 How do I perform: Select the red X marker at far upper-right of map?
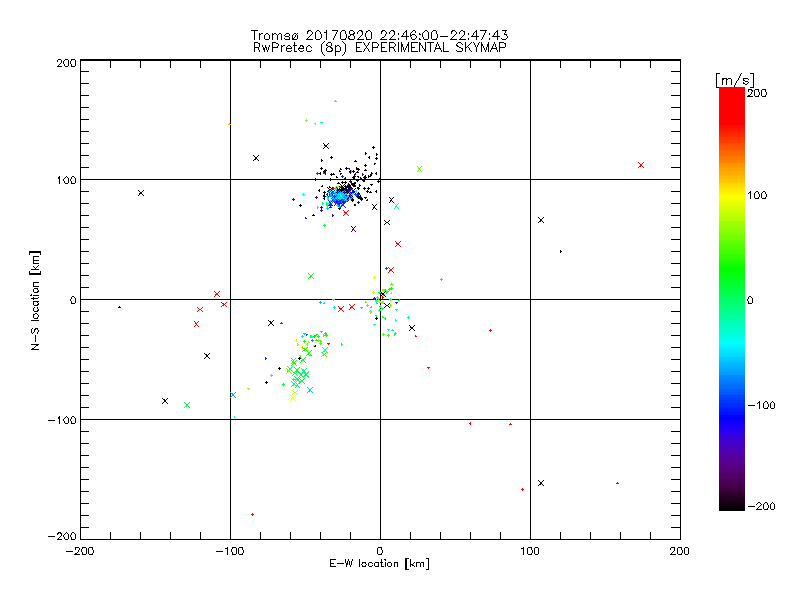(x=641, y=165)
